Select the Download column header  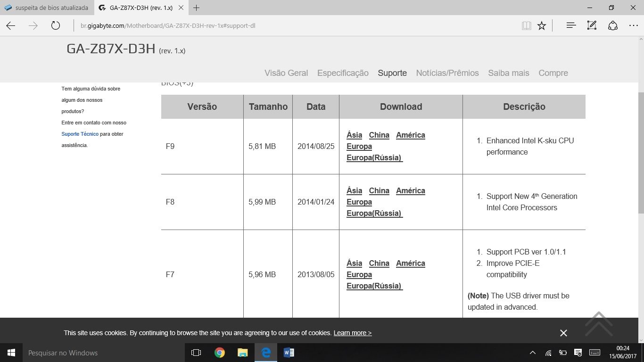tap(401, 107)
